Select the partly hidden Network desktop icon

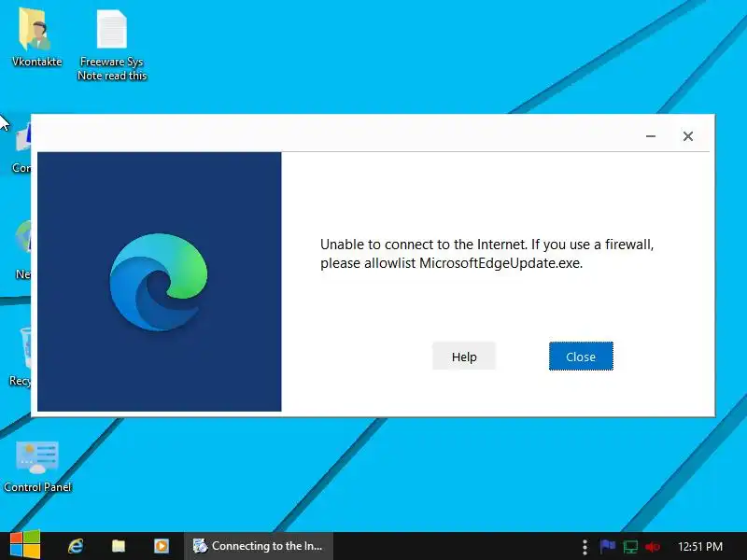click(x=21, y=249)
